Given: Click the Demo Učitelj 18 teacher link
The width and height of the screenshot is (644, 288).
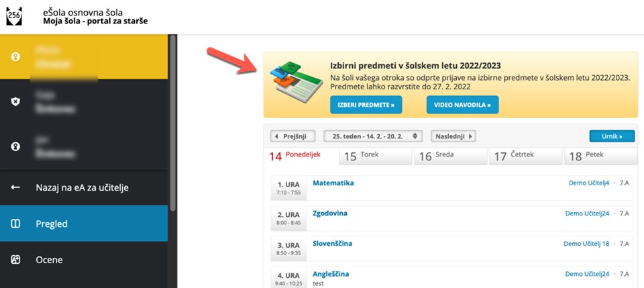Looking at the screenshot, I should 586,244.
